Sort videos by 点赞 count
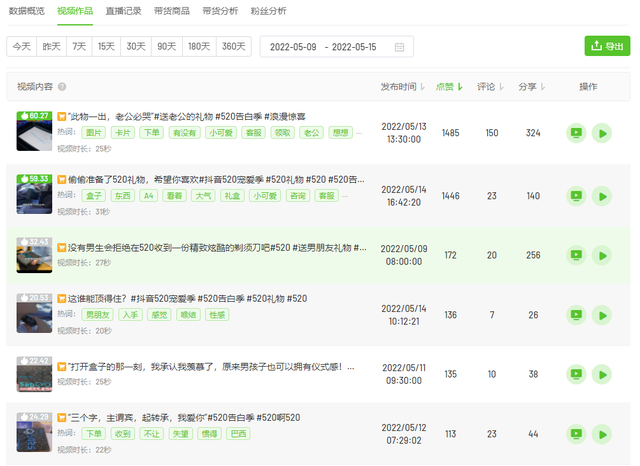Viewport: 640px width, 466px height. pos(450,87)
